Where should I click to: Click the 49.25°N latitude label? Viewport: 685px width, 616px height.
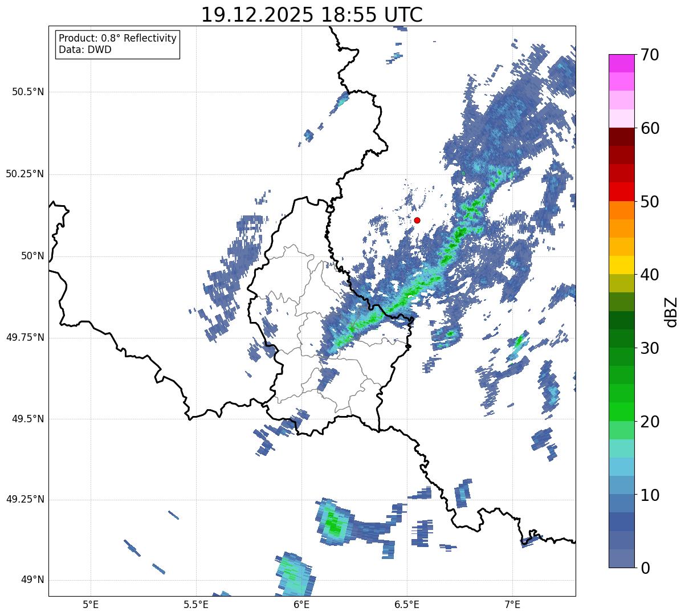pyautogui.click(x=25, y=499)
